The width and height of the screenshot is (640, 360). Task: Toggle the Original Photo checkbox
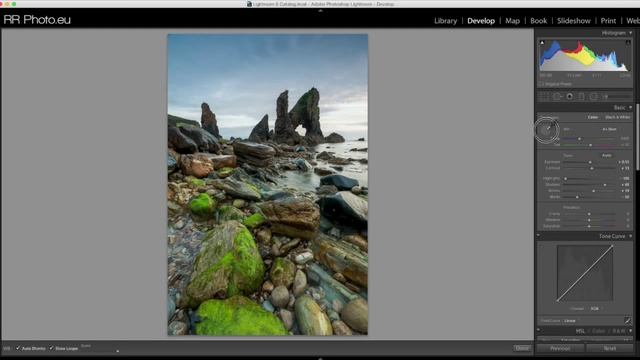(542, 84)
